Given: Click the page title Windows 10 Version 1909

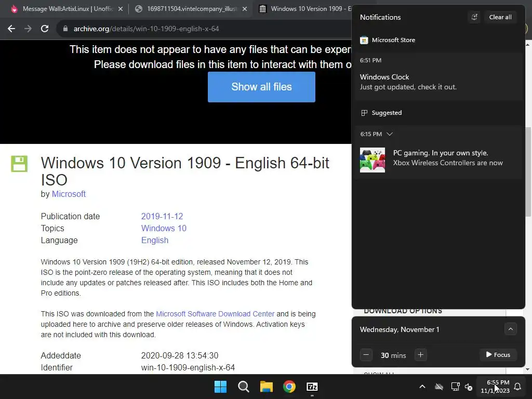Looking at the screenshot, I should point(185,171).
